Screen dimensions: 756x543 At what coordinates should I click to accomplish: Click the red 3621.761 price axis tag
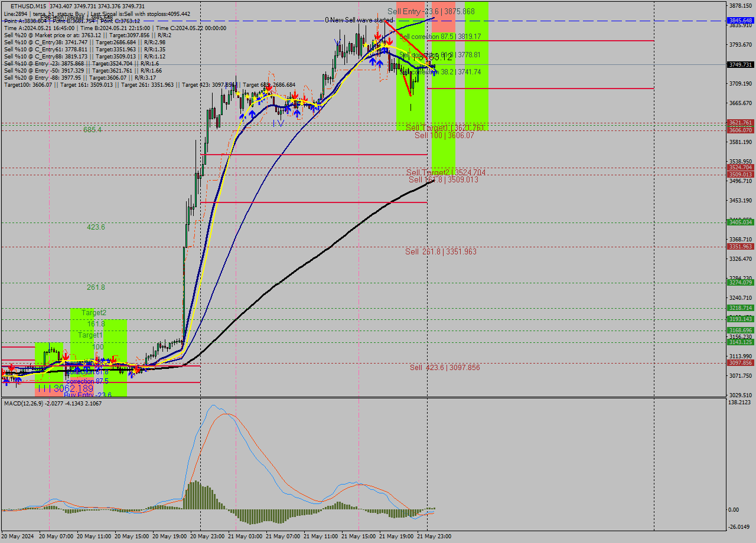pos(740,123)
